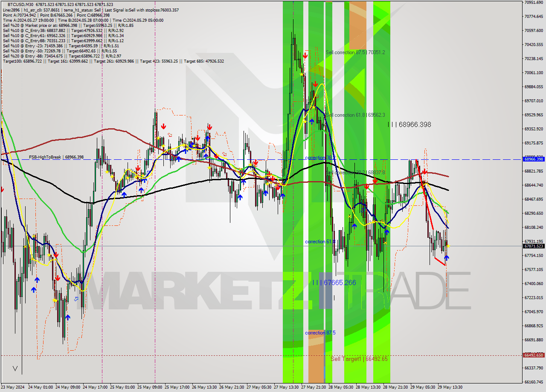The image size is (546, 392).
Task: Select the '24 May 01:00' time label
Action: pyautogui.click(x=41, y=387)
